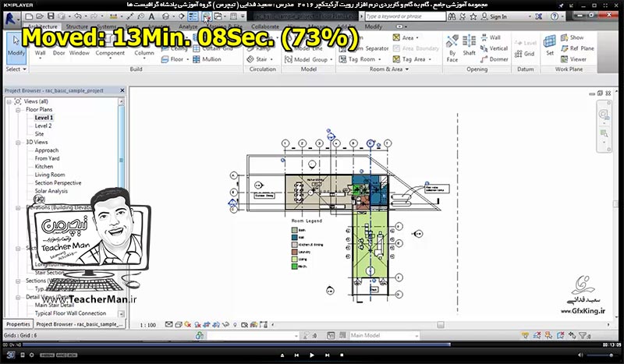The image size is (624, 364).
Task: Open the Solar Analysis 3D view
Action: pos(51,191)
